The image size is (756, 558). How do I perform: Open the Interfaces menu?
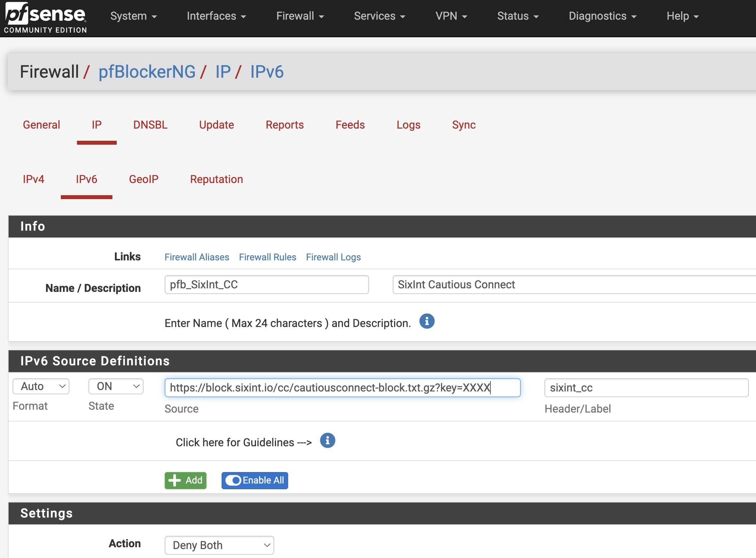tap(216, 16)
